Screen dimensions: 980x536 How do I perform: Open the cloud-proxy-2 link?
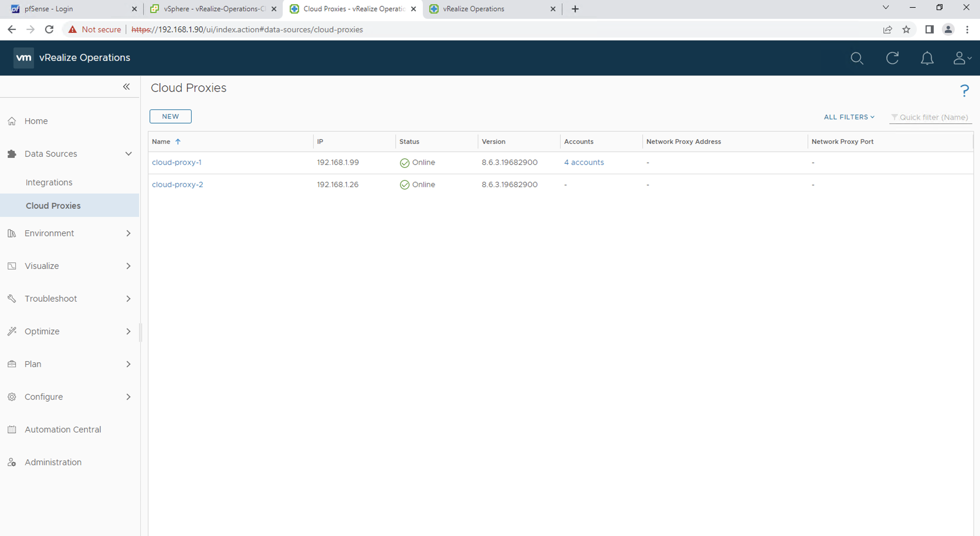178,185
